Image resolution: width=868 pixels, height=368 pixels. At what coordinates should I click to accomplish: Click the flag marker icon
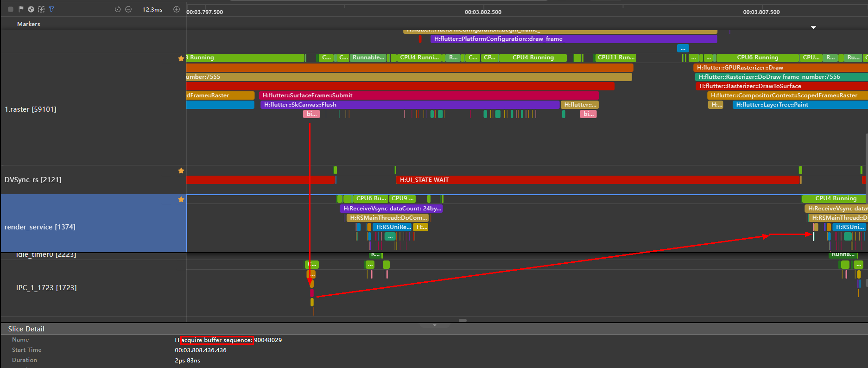[x=21, y=9]
